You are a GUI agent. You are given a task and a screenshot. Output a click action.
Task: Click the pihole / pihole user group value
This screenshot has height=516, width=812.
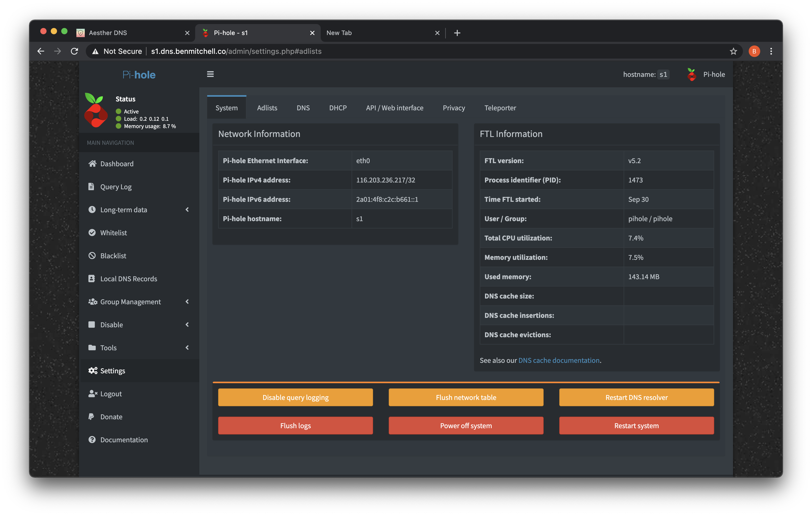point(650,219)
